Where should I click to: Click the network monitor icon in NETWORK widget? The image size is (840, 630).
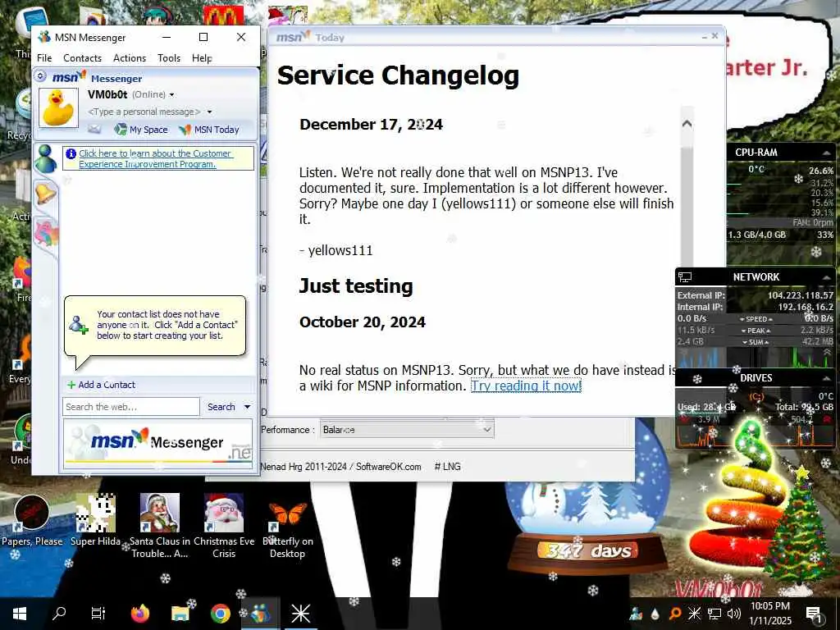click(685, 277)
